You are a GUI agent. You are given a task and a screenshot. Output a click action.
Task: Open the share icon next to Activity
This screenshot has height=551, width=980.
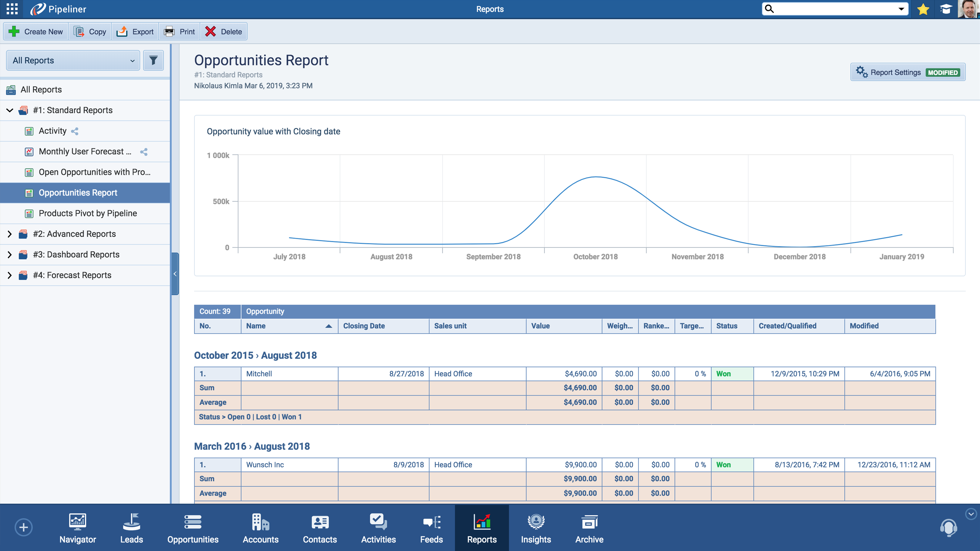pos(75,131)
